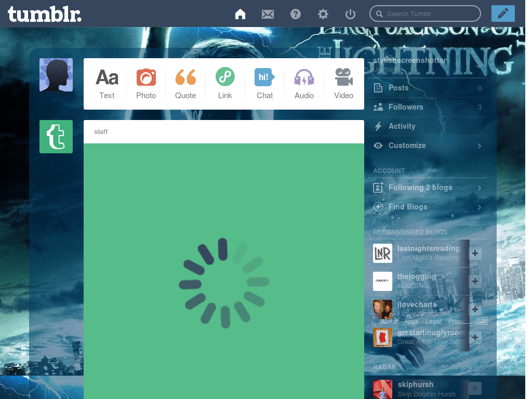
Task: Open the stylishscreenshotter blog name
Action: click(410, 60)
